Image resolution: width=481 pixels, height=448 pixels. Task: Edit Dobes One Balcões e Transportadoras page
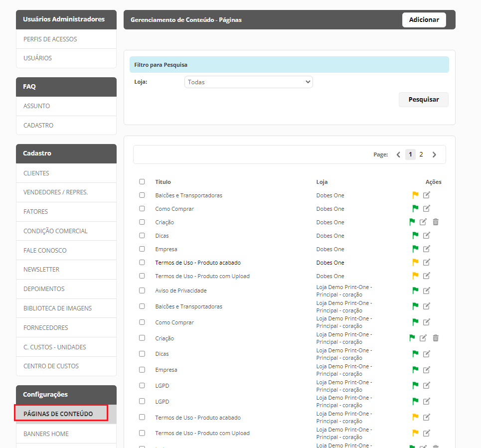426,195
